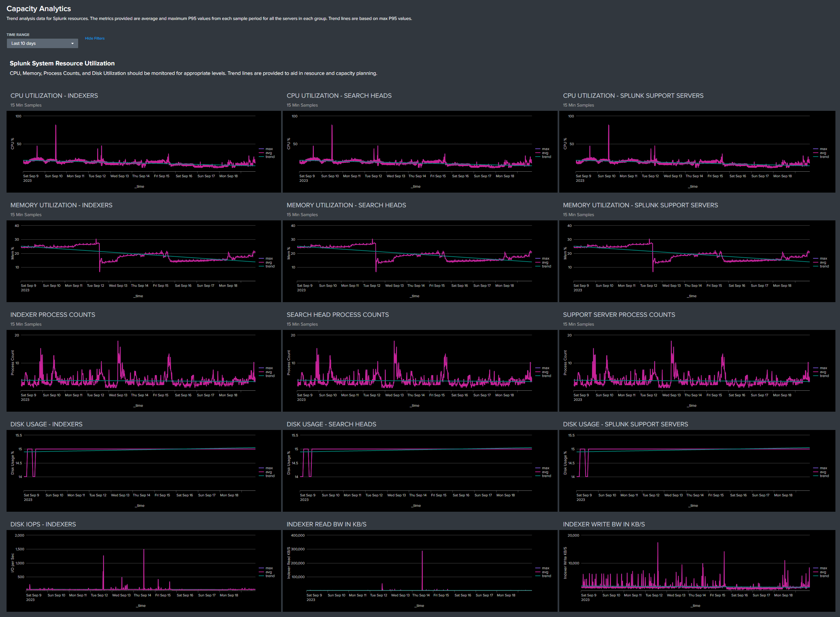This screenshot has width=840, height=617.
Task: Select max legend in CPU Utilization - Search Heads chart
Action: point(543,149)
